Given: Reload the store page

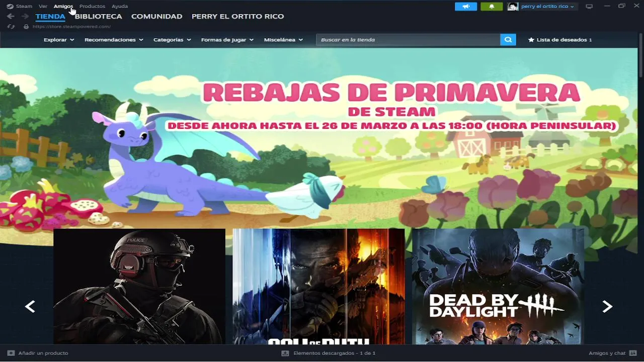Looking at the screenshot, I should (x=11, y=27).
